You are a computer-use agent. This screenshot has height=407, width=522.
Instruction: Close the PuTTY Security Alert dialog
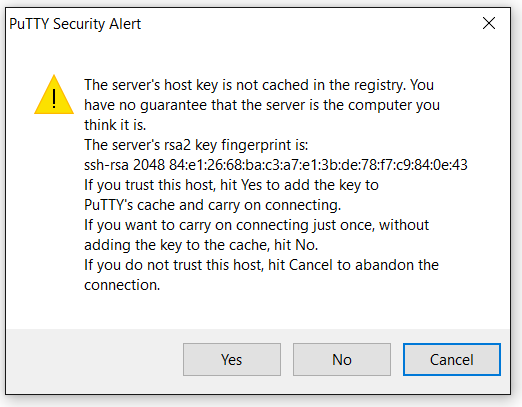(x=489, y=23)
